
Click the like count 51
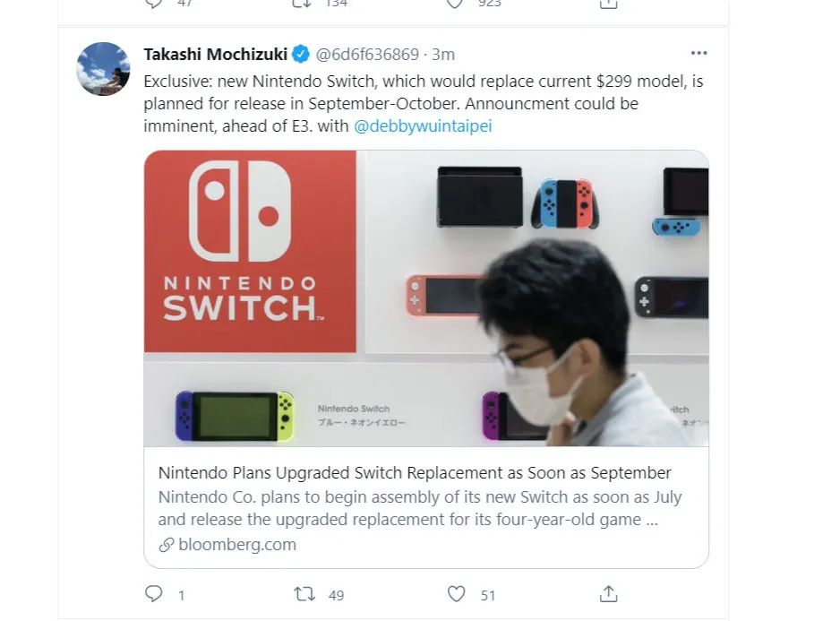488,594
